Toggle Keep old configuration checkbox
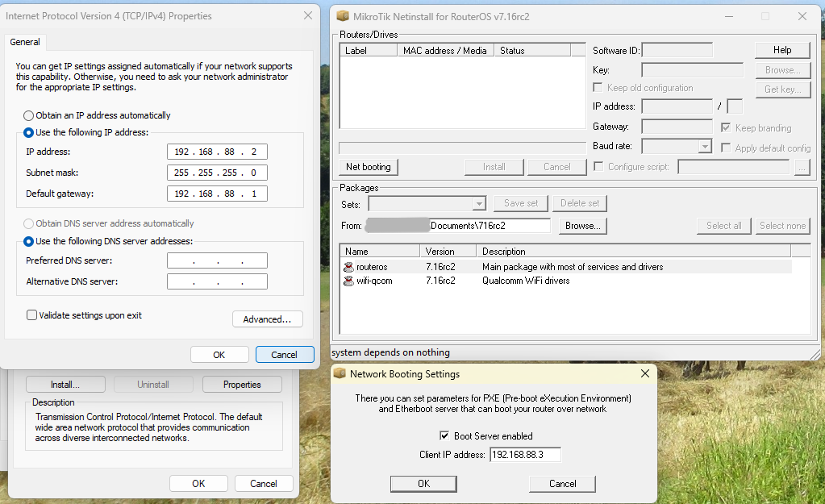This screenshot has width=825, height=504. (x=598, y=87)
